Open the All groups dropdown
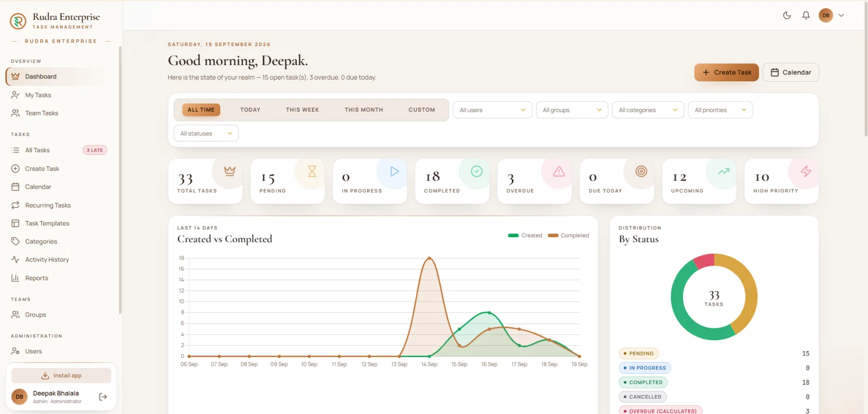Viewport: 868px width, 414px height. click(572, 110)
